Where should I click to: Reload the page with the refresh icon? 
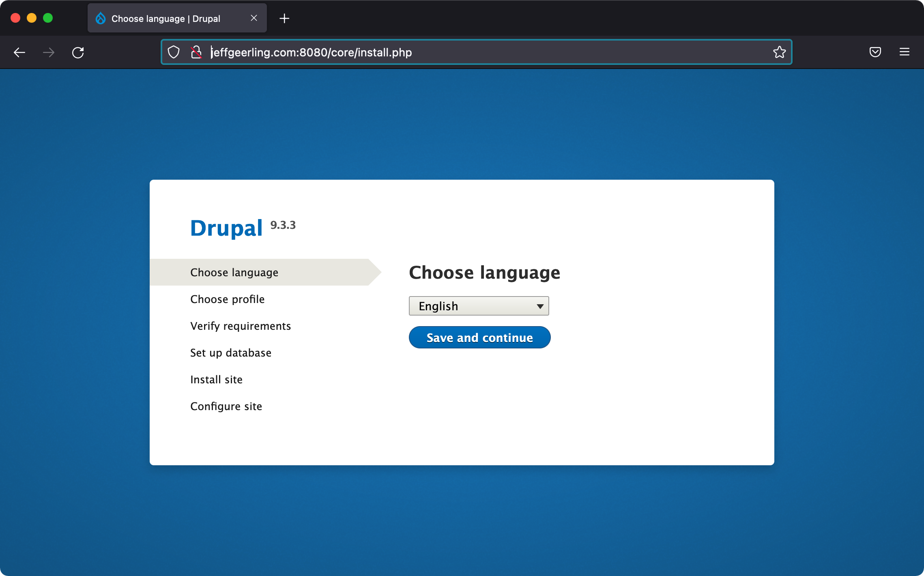[x=78, y=52]
